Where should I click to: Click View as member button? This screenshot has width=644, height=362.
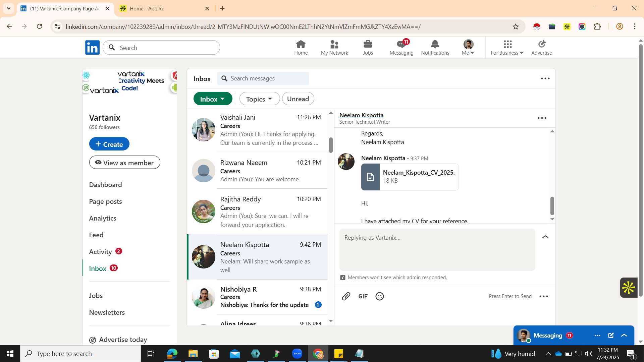pyautogui.click(x=124, y=162)
